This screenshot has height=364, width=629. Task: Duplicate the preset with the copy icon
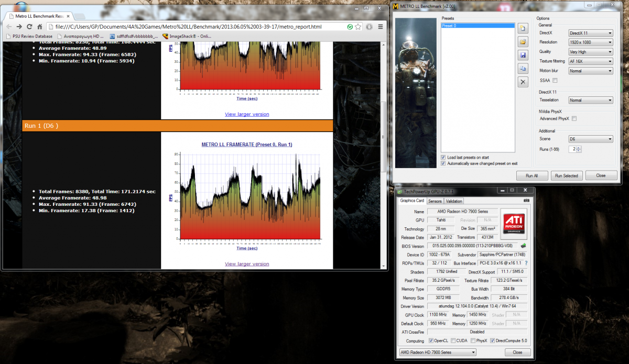click(523, 69)
